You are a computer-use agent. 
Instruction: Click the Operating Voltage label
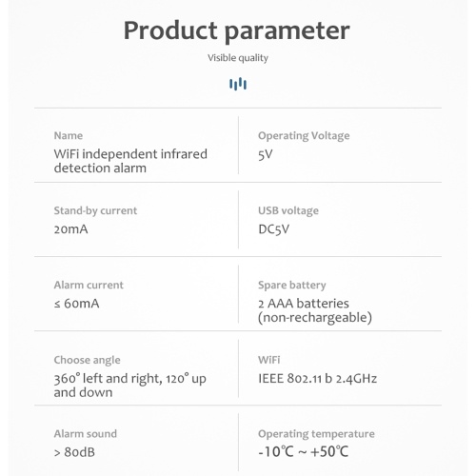[304, 136]
